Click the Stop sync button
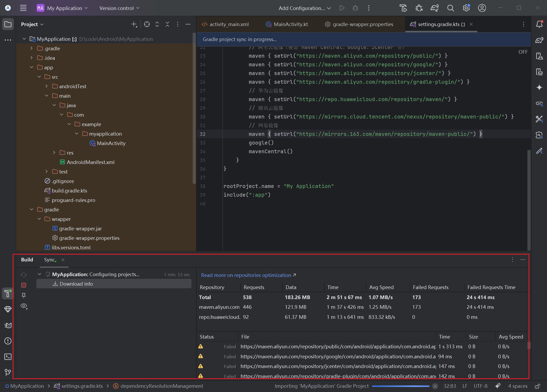The image size is (547, 392). (x=24, y=285)
